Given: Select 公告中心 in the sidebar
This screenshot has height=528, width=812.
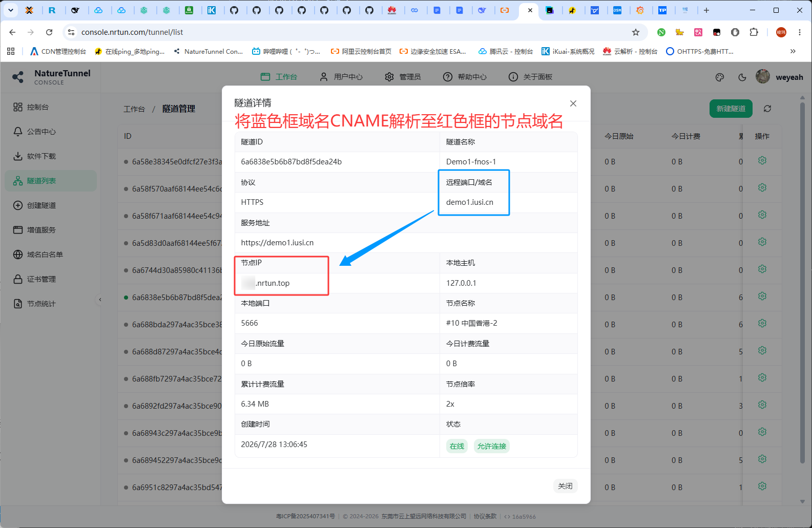Looking at the screenshot, I should point(50,132).
